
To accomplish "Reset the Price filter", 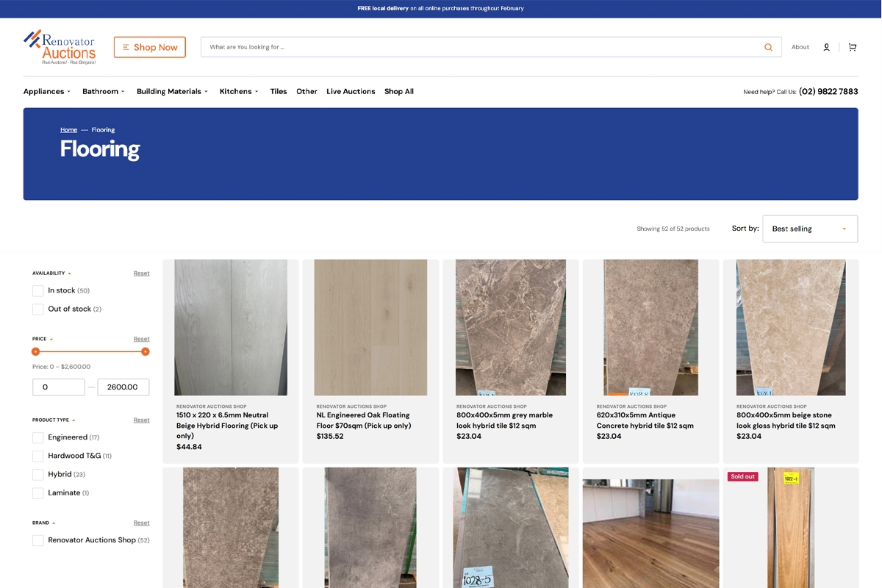I will point(141,339).
